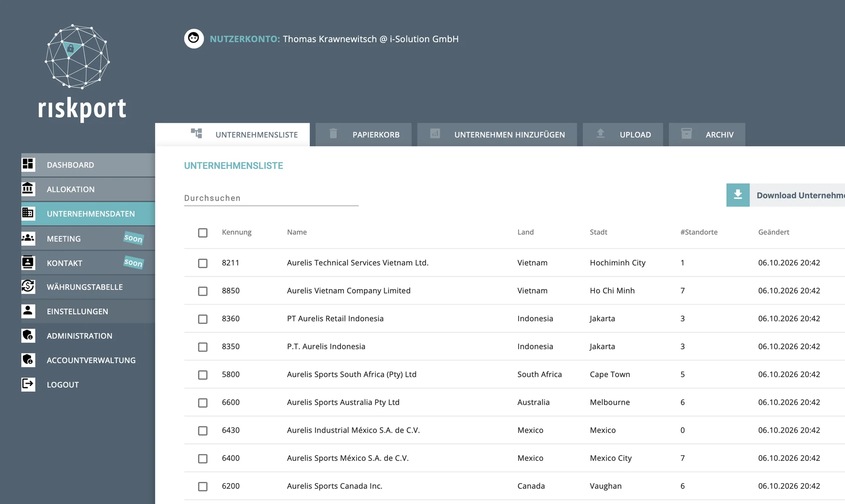Click the user account avatar icon
The width and height of the screenshot is (845, 504).
[x=194, y=38]
